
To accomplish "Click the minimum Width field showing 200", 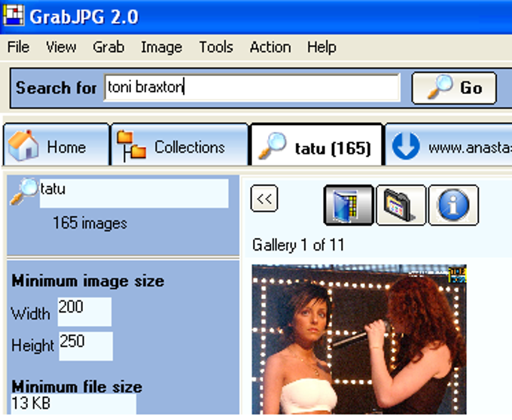I will tap(84, 312).
